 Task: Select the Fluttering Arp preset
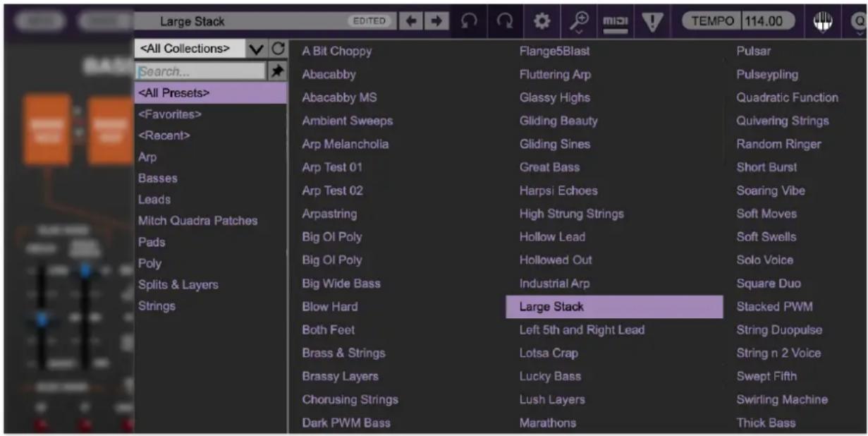[x=555, y=74]
